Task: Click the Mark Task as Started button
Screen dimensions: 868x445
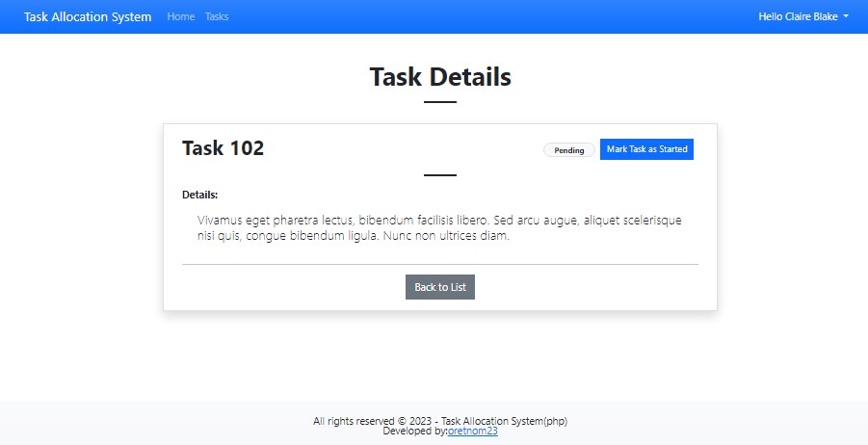Action: (646, 149)
